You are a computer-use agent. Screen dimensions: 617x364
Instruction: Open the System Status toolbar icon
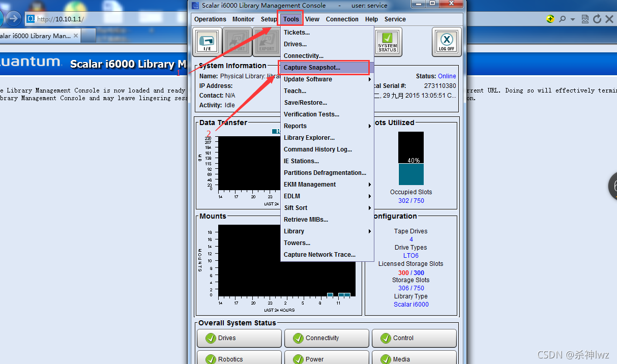click(x=388, y=42)
